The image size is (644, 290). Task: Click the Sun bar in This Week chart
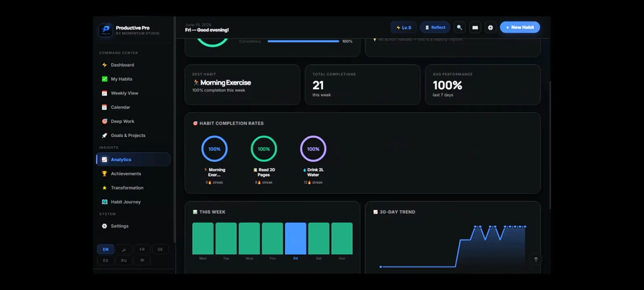(342, 238)
